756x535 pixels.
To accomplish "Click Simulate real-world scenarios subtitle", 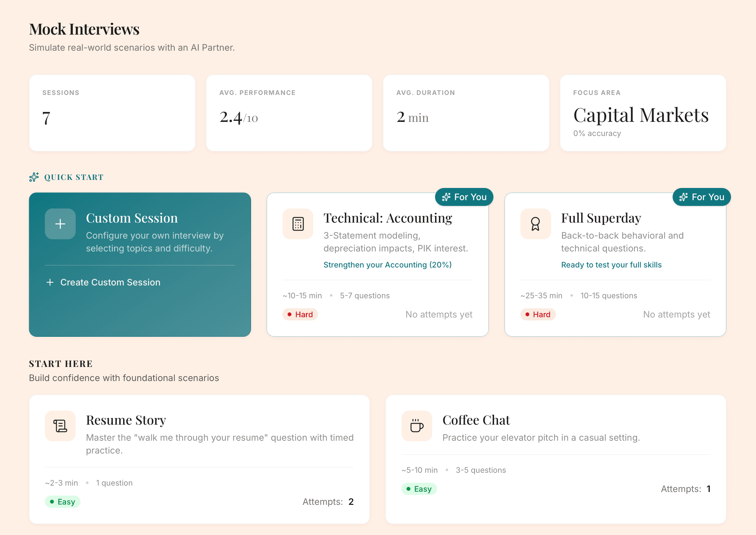I will point(132,48).
